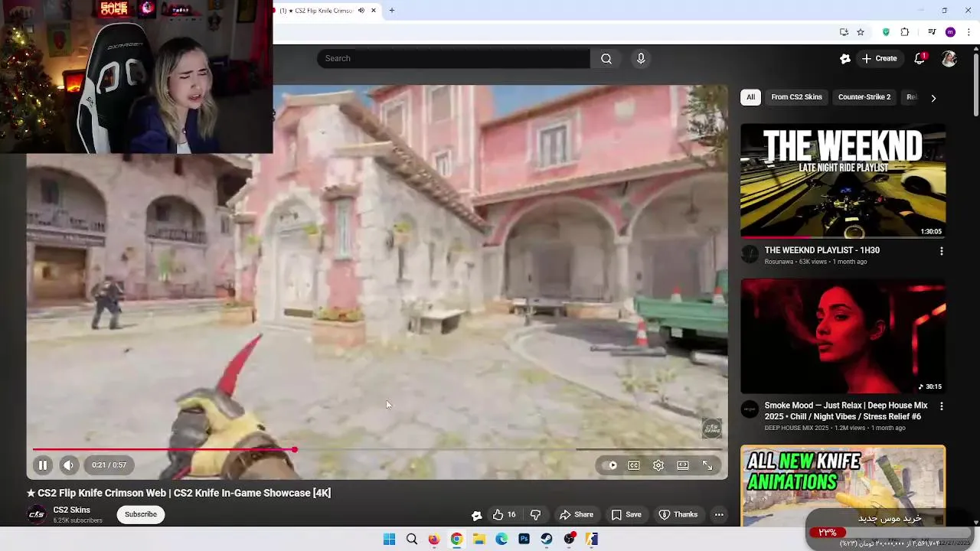Toggle closed captions (CC) button
980x551 pixels.
[634, 465]
